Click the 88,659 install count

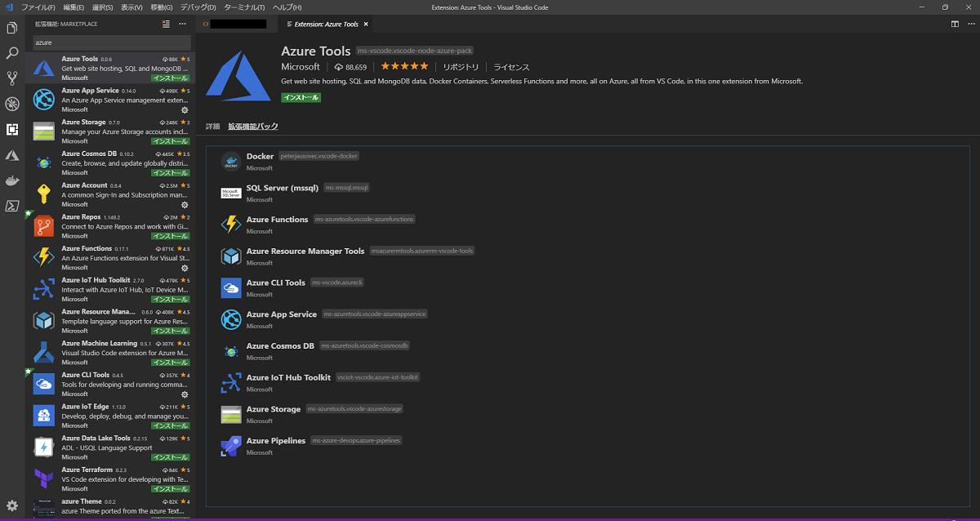point(351,67)
